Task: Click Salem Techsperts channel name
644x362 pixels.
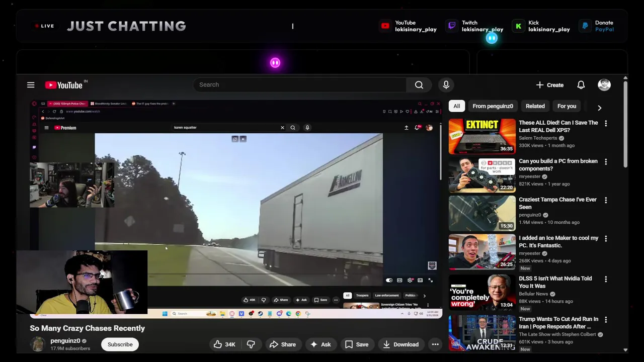Action: point(538,138)
